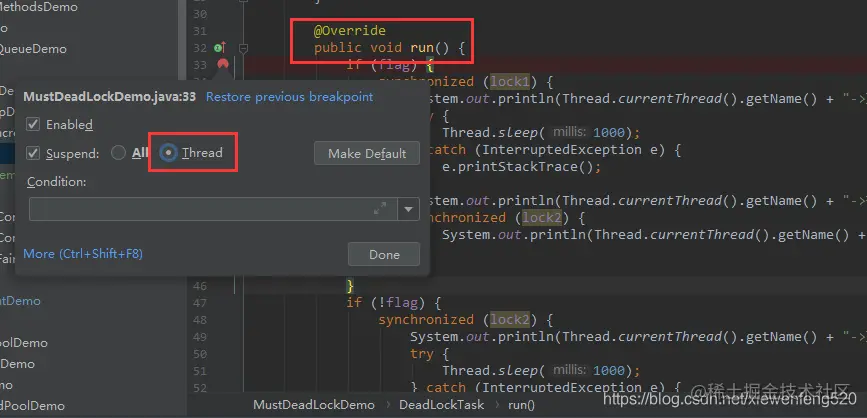Click the MustDeadLockDemo.java:33 popup title
Image resolution: width=867 pixels, height=418 pixels.
(x=109, y=97)
